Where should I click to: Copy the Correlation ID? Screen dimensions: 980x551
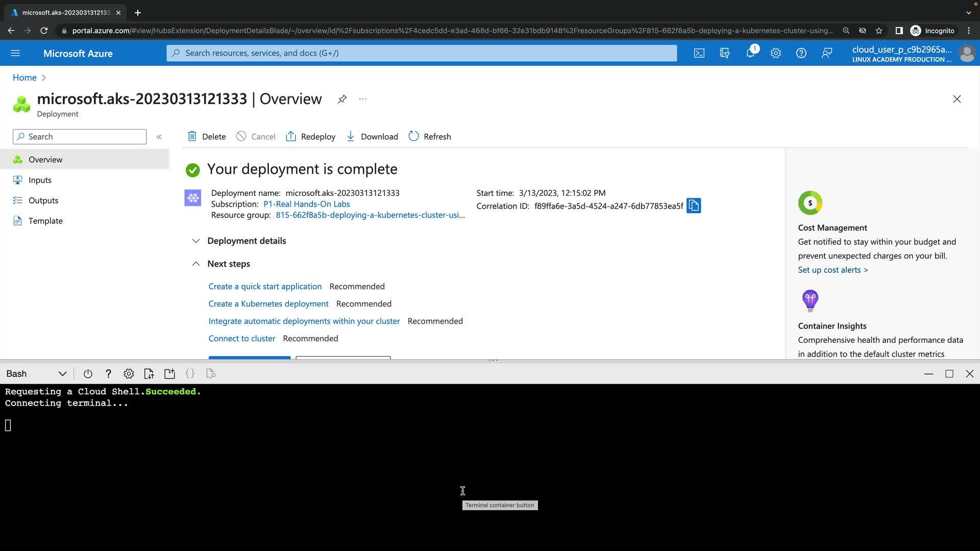click(x=693, y=206)
